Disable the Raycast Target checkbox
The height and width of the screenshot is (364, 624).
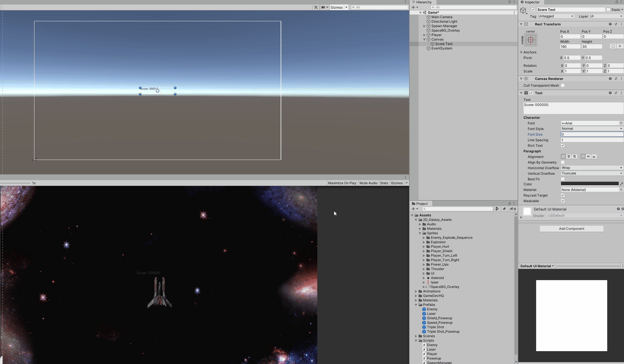pos(563,195)
